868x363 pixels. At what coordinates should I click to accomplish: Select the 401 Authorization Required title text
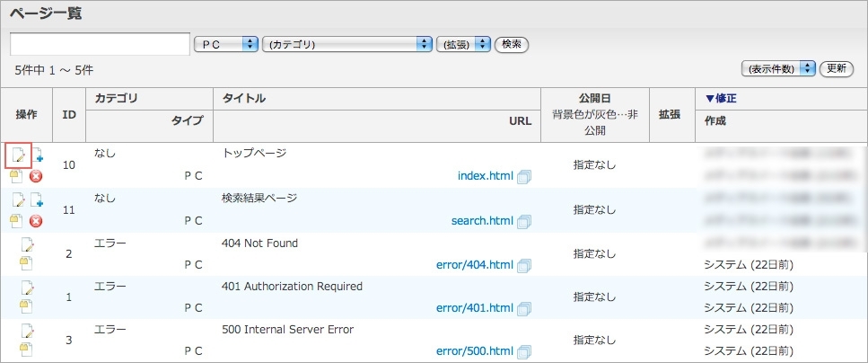(x=292, y=287)
